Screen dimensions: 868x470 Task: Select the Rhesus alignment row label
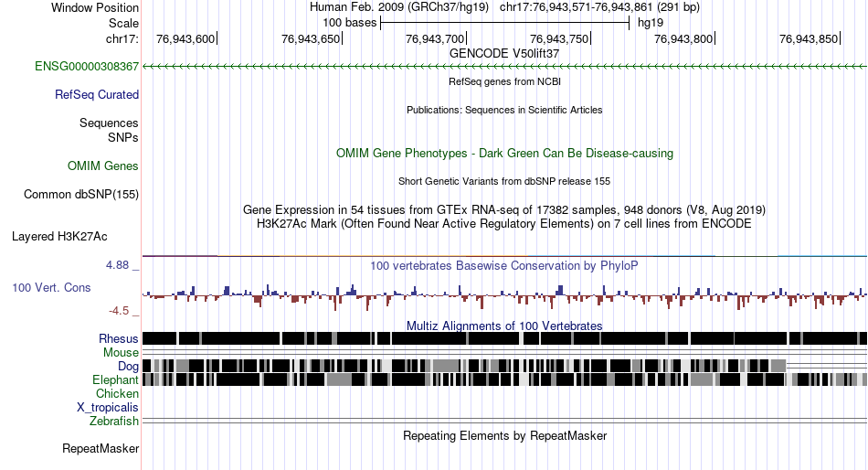(119, 338)
